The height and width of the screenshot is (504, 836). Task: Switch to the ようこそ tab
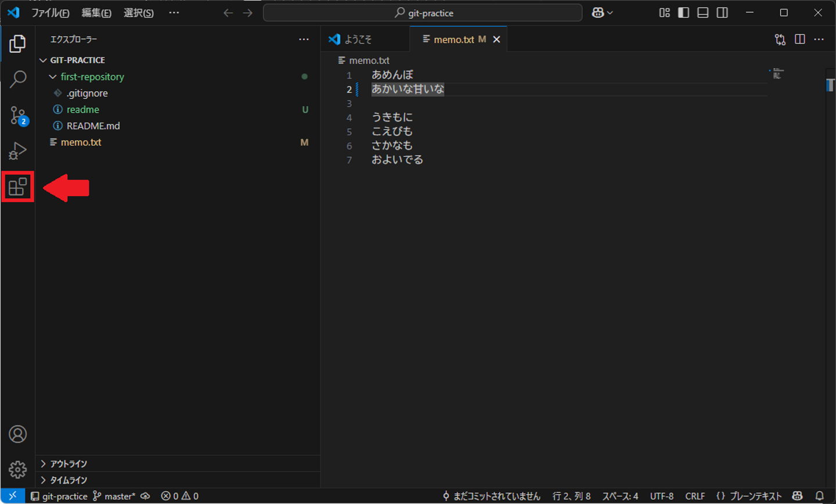[365, 39]
